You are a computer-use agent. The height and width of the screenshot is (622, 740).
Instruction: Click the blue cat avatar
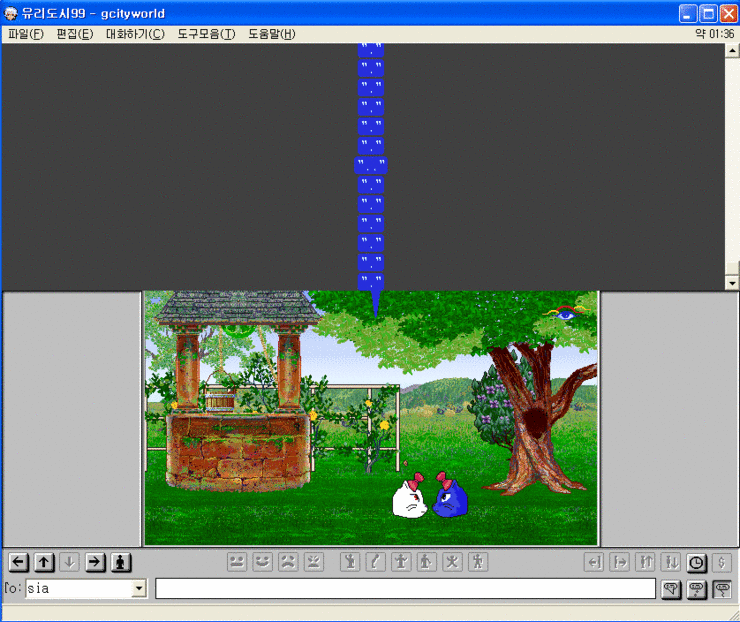tap(451, 497)
